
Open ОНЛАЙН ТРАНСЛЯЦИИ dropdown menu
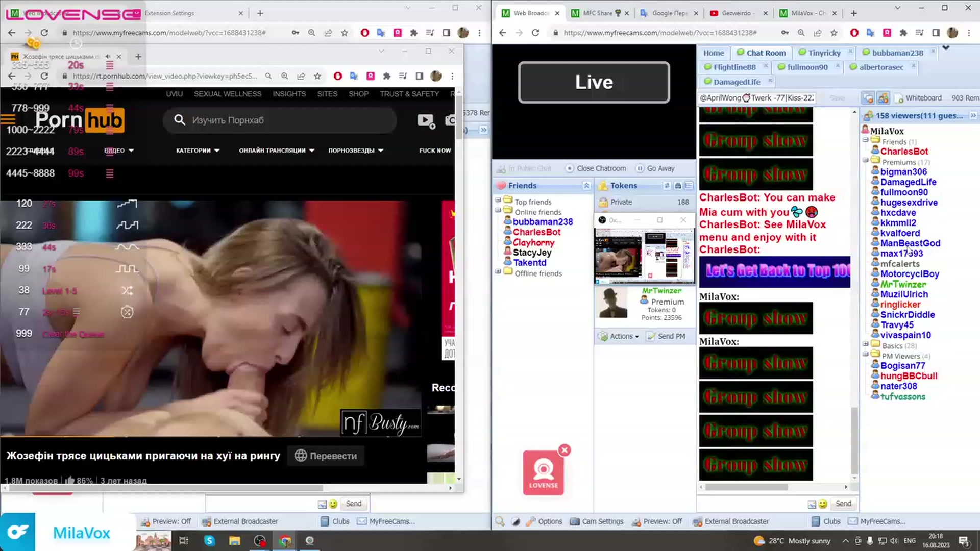[277, 151]
